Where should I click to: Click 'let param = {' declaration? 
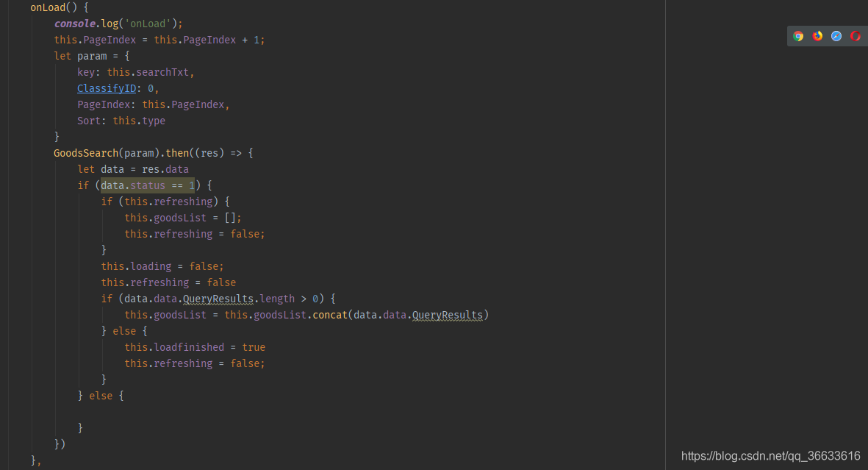[x=92, y=56]
